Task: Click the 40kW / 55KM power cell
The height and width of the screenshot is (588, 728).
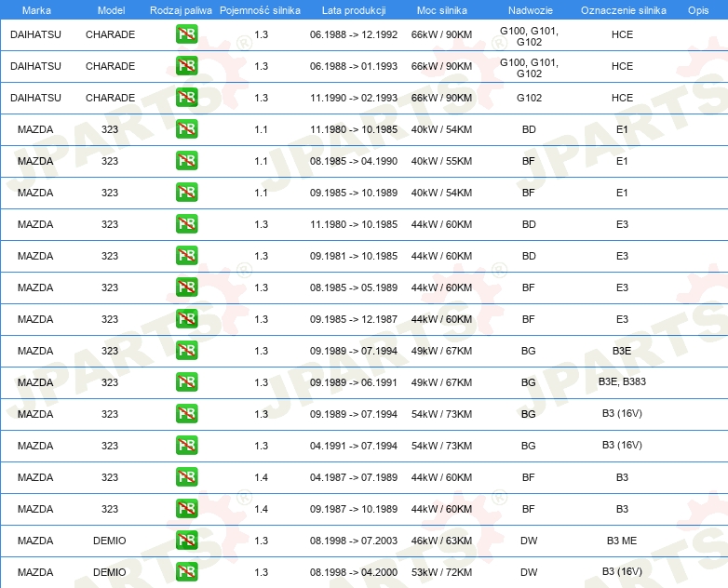Action: tap(441, 161)
